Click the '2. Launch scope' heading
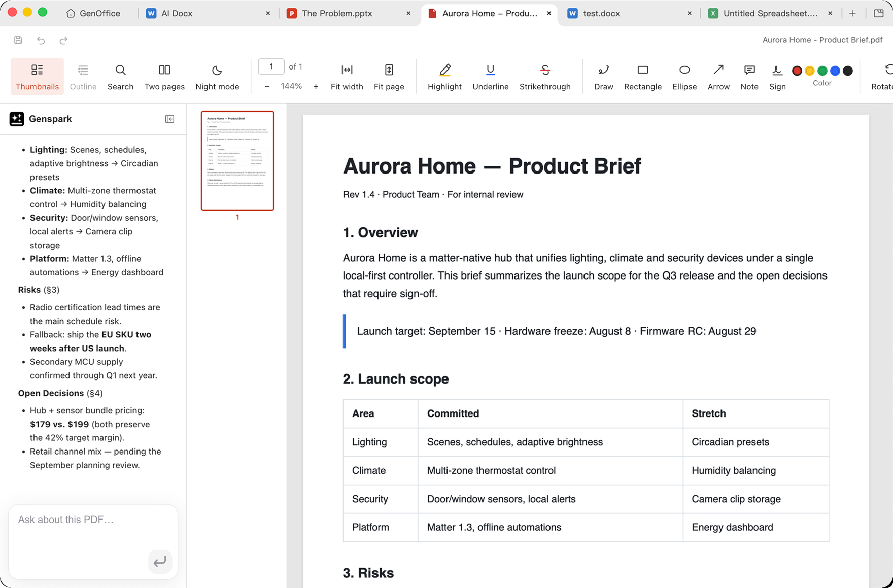The width and height of the screenshot is (893, 588). click(x=396, y=379)
